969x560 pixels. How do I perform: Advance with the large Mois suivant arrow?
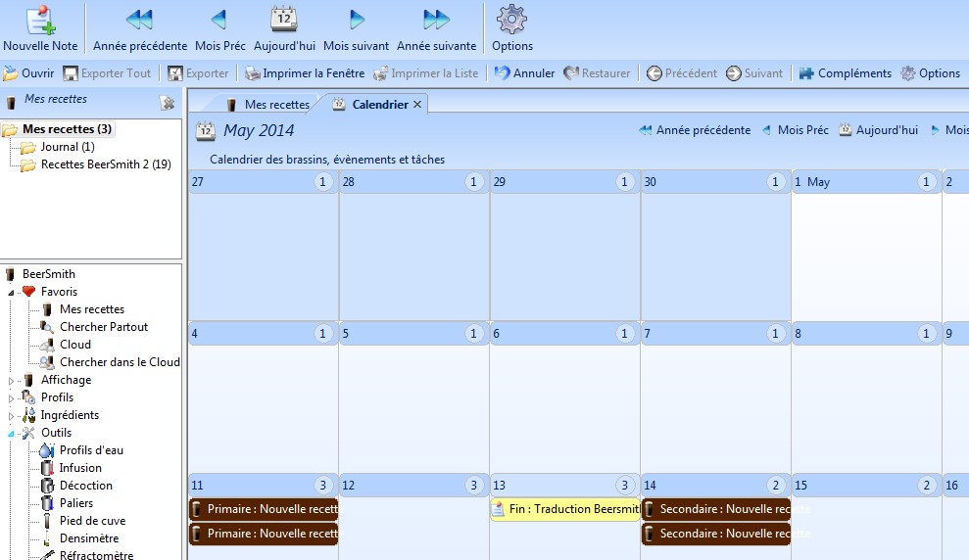click(x=356, y=21)
